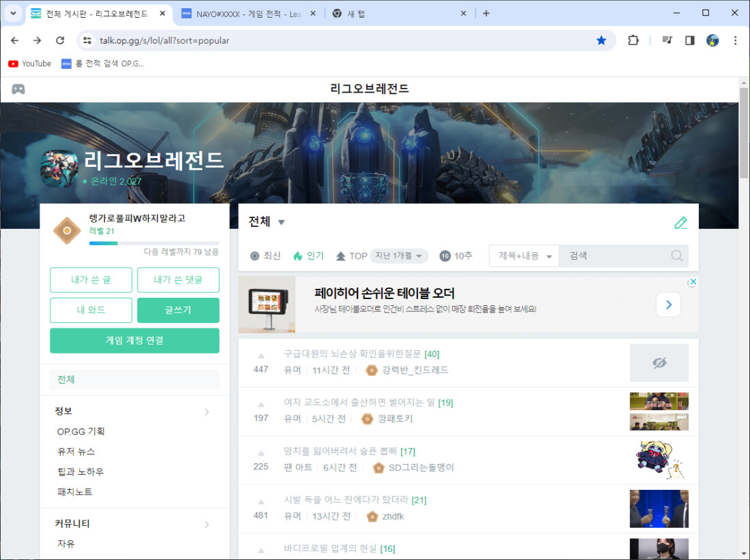Open the 제목+내용 search type dropdown
750x560 pixels.
(x=524, y=255)
